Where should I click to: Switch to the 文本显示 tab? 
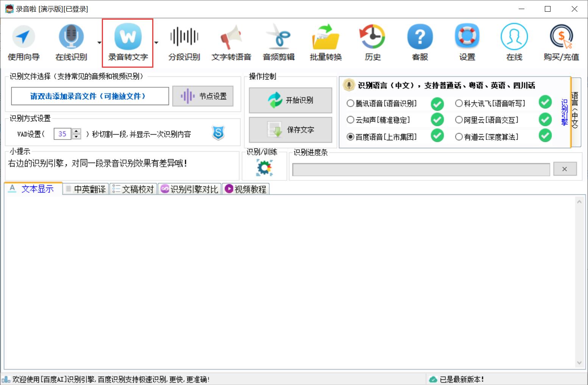[x=33, y=189]
